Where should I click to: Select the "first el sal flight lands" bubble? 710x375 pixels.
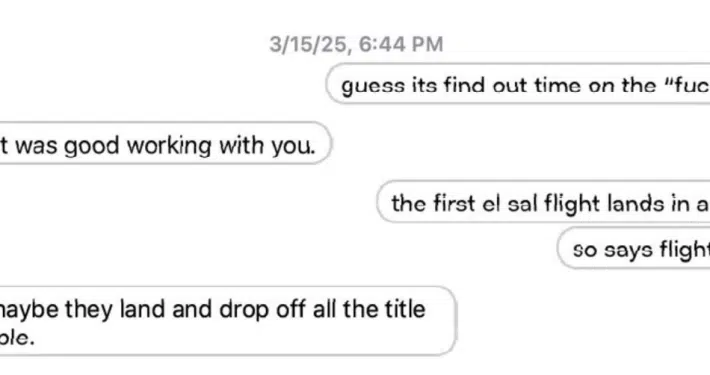coord(543,202)
